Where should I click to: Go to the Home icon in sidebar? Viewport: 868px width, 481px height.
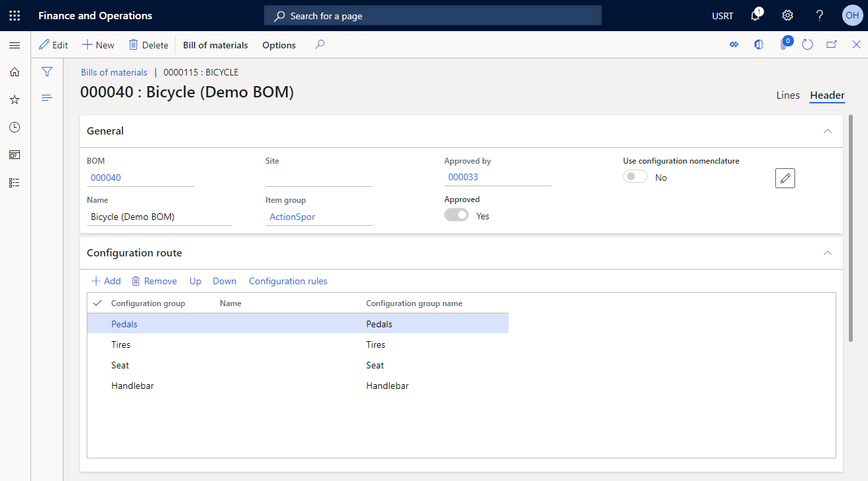pos(15,72)
